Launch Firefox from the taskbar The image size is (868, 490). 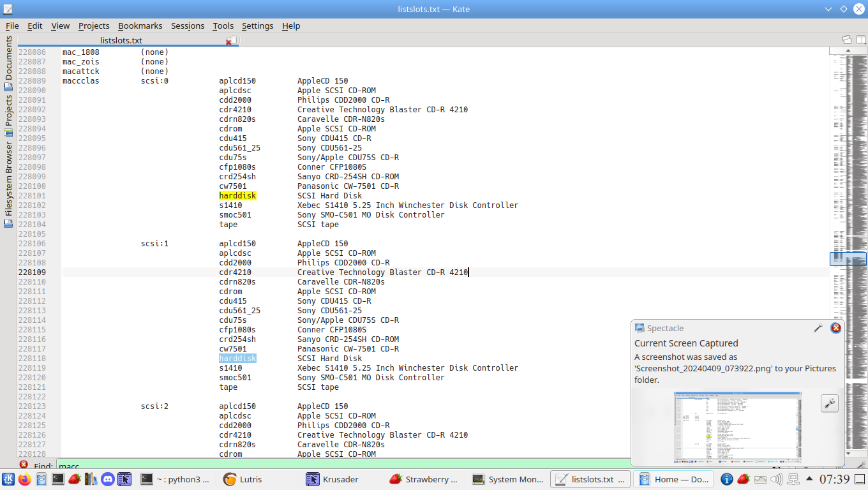pyautogui.click(x=24, y=479)
